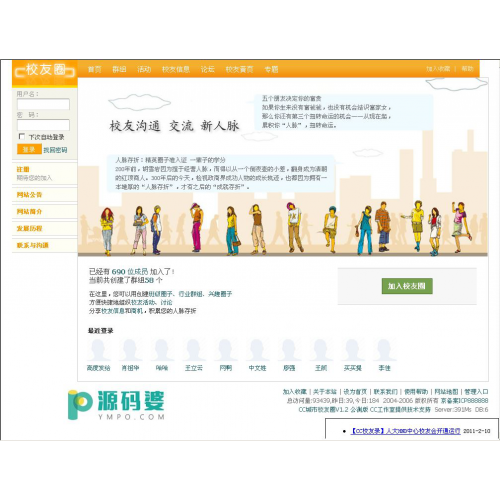Open the avatar above the name 买买提

[353, 350]
